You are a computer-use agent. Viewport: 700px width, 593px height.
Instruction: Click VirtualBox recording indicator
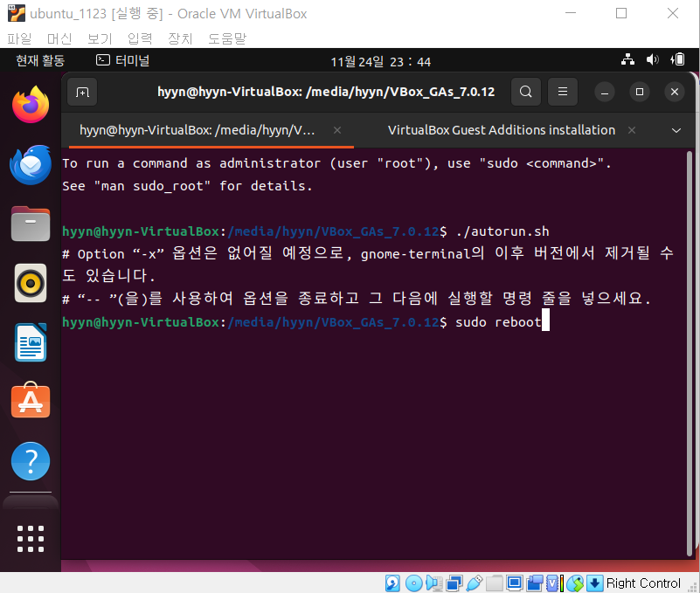tap(534, 583)
